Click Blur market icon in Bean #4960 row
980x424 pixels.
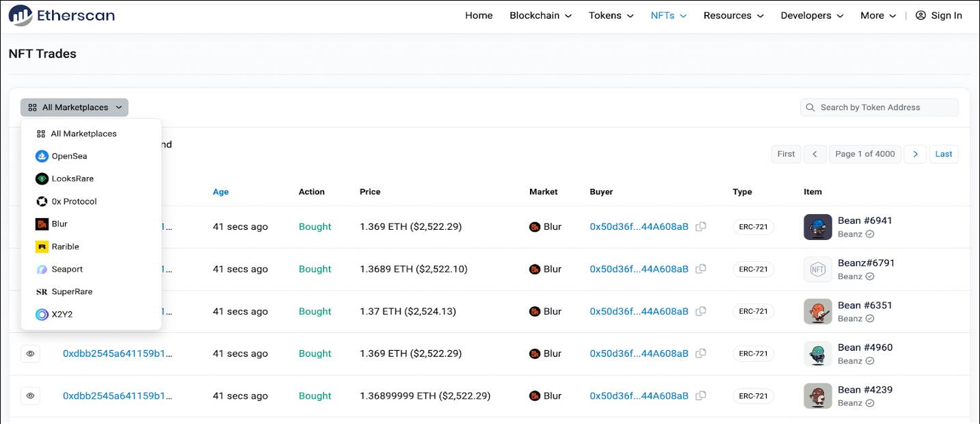tap(535, 354)
